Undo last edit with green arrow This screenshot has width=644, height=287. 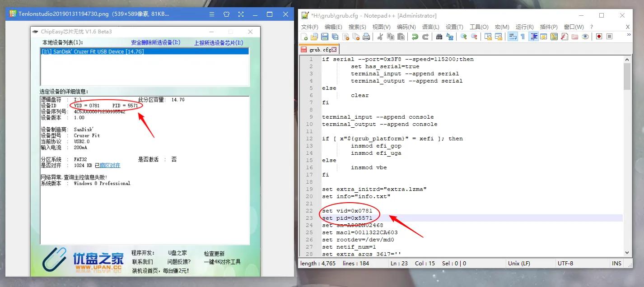point(415,37)
